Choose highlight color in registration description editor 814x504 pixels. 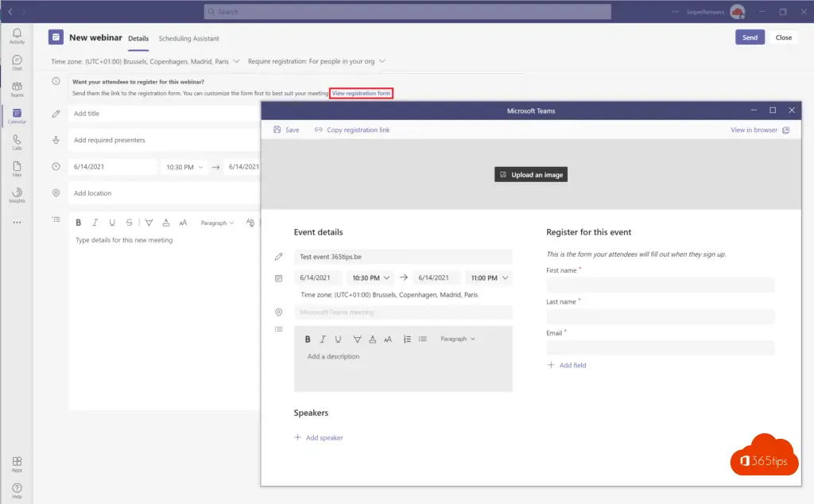pos(357,339)
